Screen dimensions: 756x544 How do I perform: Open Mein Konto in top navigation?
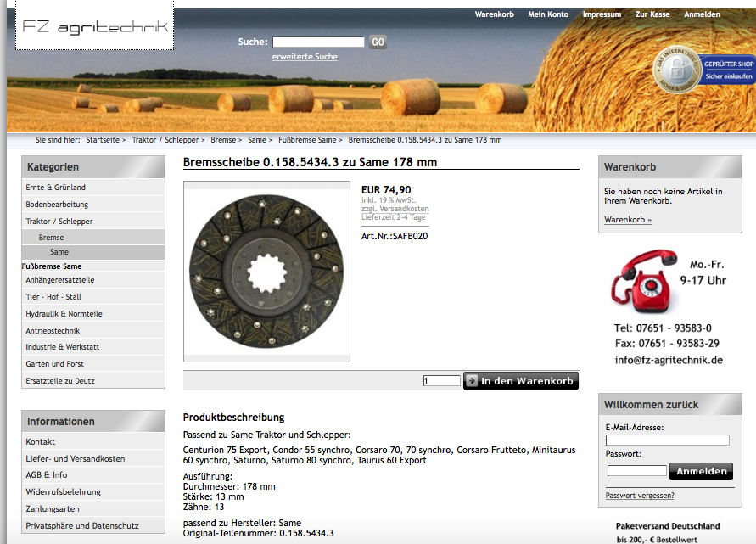(548, 14)
